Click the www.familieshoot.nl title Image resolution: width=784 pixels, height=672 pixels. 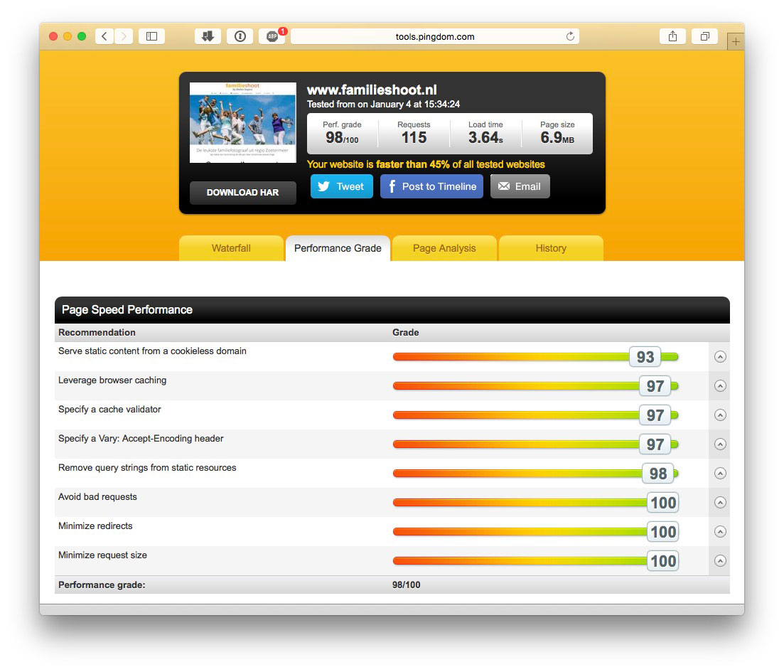[372, 90]
